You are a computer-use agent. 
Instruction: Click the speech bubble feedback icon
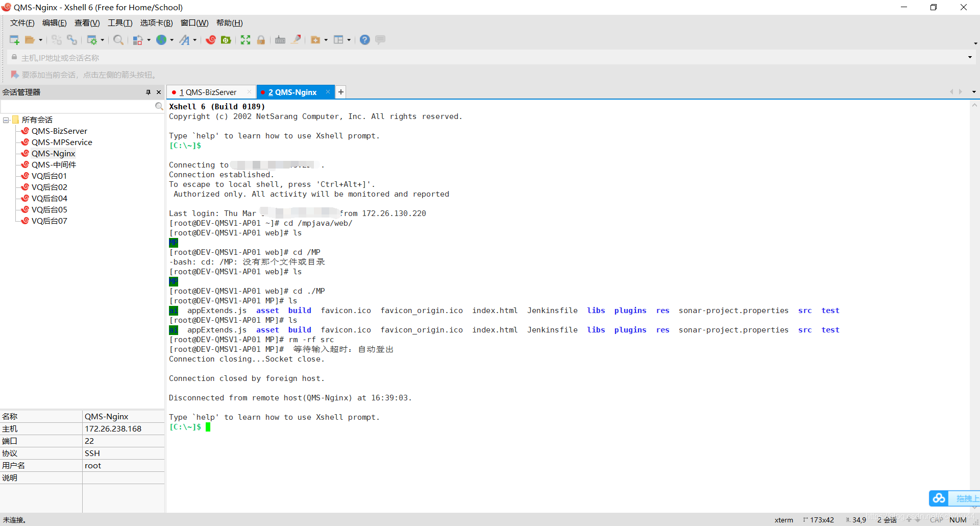380,40
